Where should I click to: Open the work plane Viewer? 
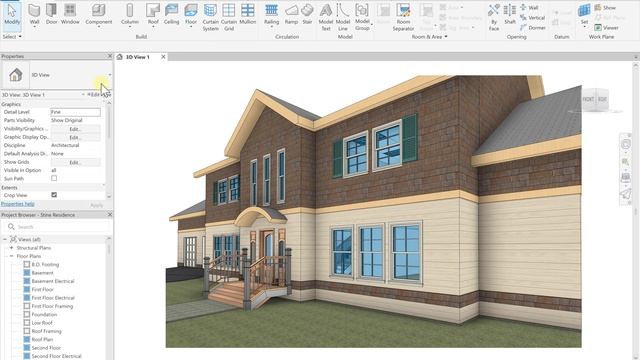coord(606,28)
